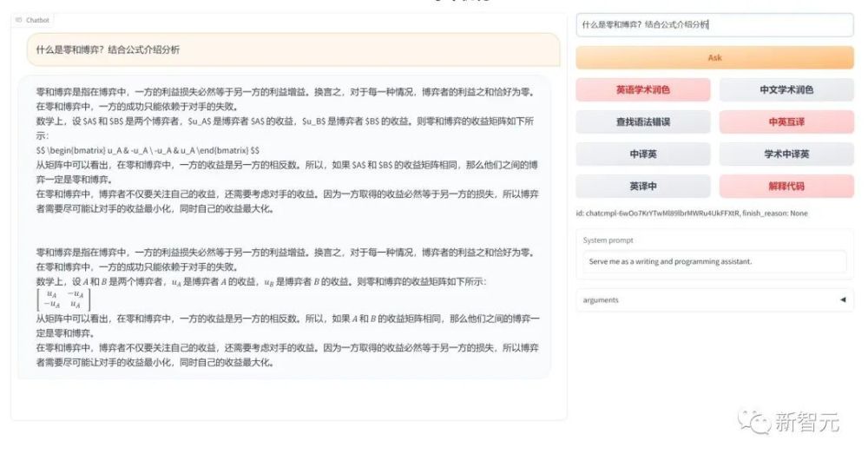Click the arguments accordion label
The width and height of the screenshot is (868, 460).
point(601,300)
